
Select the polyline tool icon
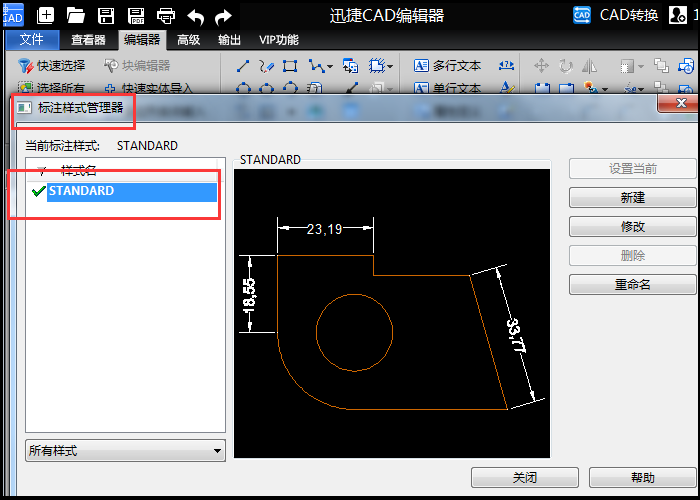click(317, 66)
